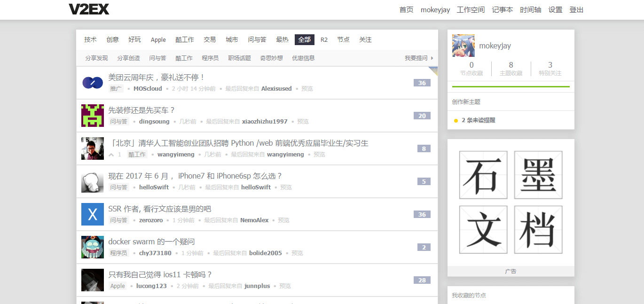Open reply count 28 for ios11 post
Image resolution: width=644 pixels, height=304 pixels.
(422, 280)
